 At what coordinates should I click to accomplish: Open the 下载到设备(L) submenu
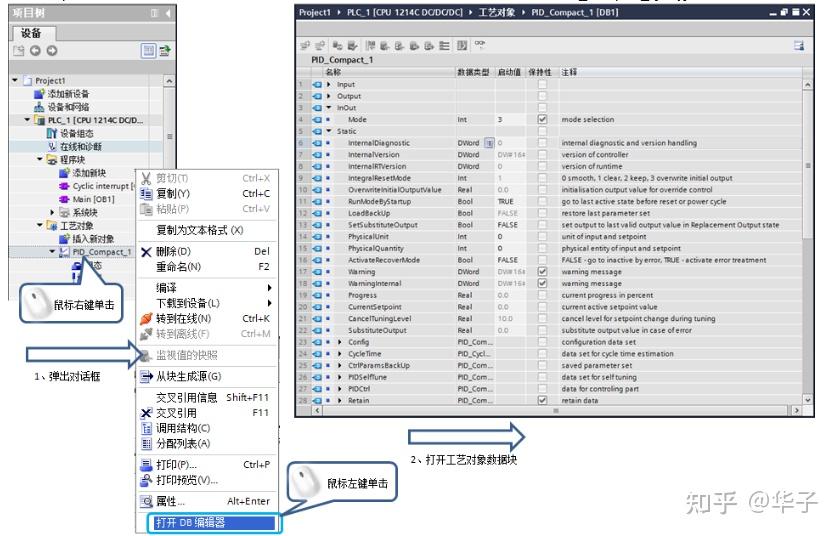pyautogui.click(x=207, y=303)
